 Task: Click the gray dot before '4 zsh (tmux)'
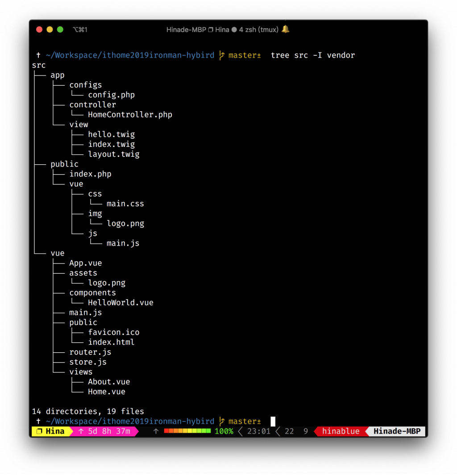234,30
